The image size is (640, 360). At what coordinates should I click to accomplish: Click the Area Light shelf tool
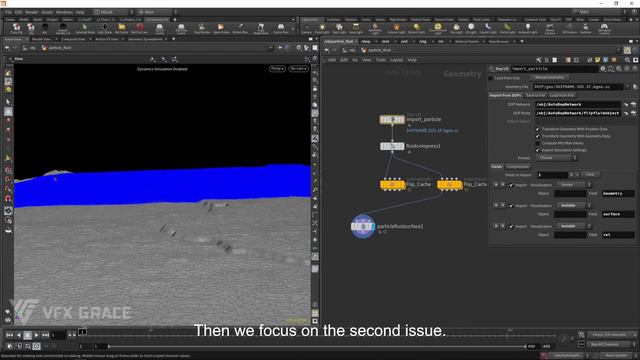coord(356,28)
